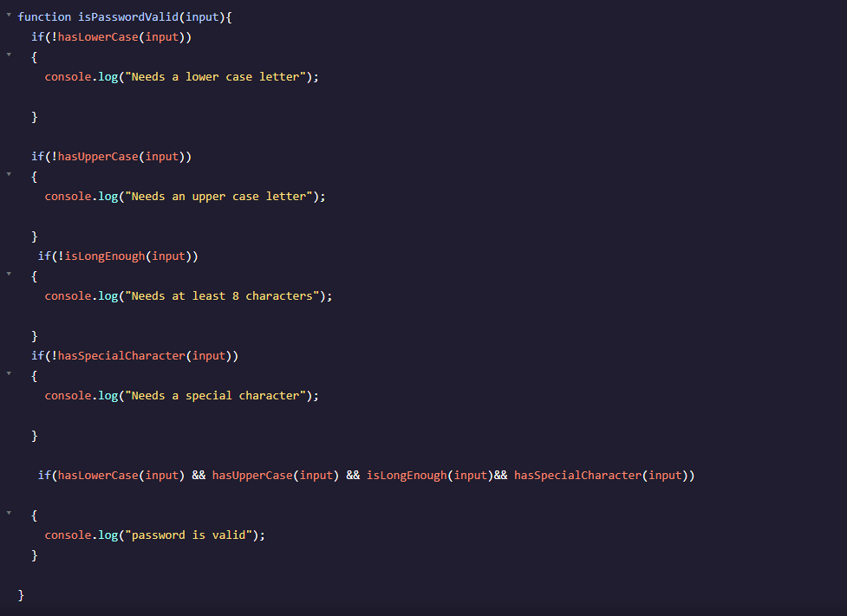847x616 pixels.
Task: Click "console" on the 8 characters line
Action: click(x=68, y=295)
